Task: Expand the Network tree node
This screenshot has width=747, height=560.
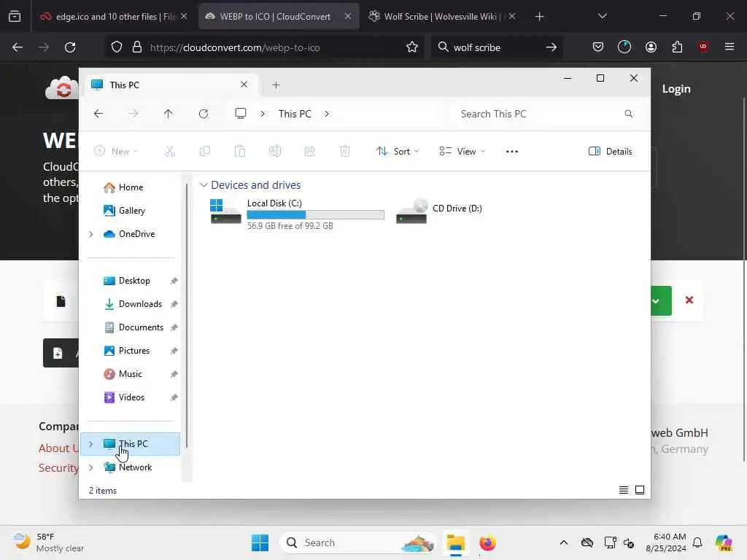Action: pos(91,467)
